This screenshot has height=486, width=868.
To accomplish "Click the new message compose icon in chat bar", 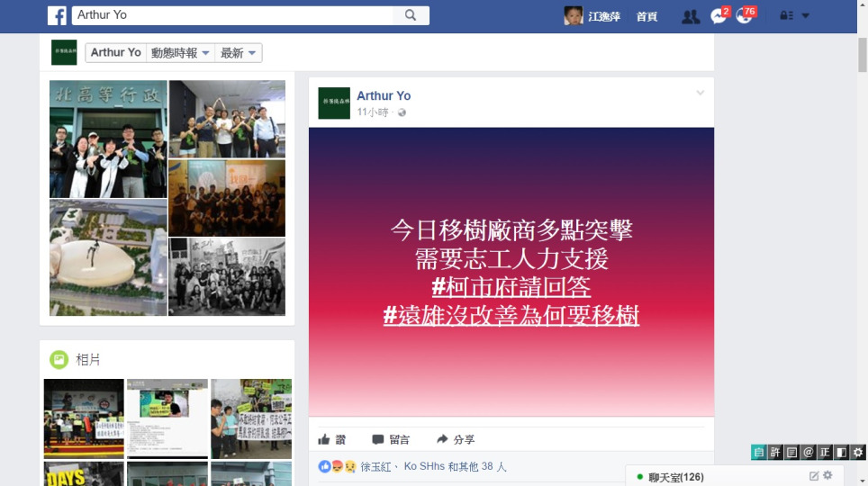I will [x=814, y=476].
